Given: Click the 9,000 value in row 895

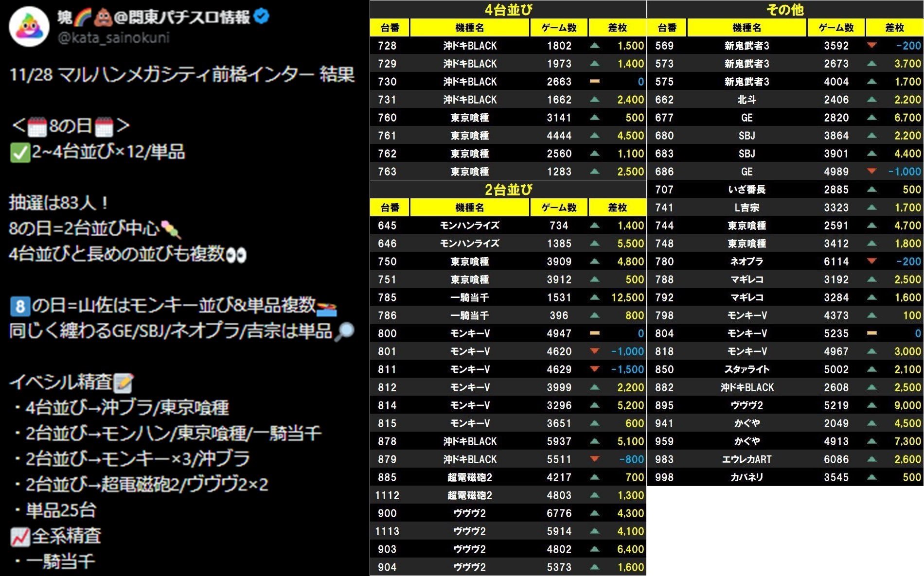Looking at the screenshot, I should tap(907, 405).
